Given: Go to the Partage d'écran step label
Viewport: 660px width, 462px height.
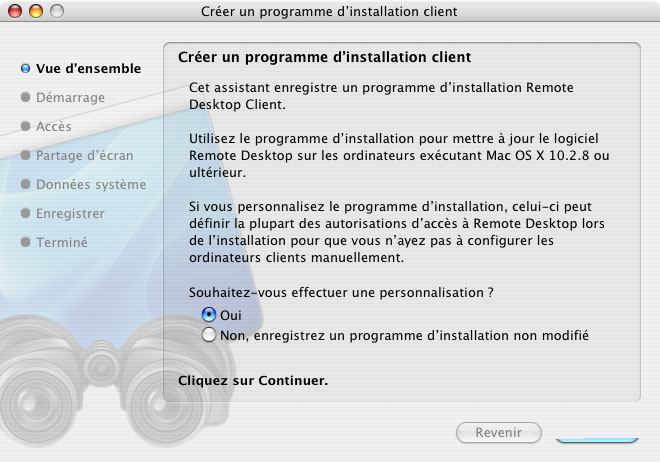Looking at the screenshot, I should click(85, 155).
